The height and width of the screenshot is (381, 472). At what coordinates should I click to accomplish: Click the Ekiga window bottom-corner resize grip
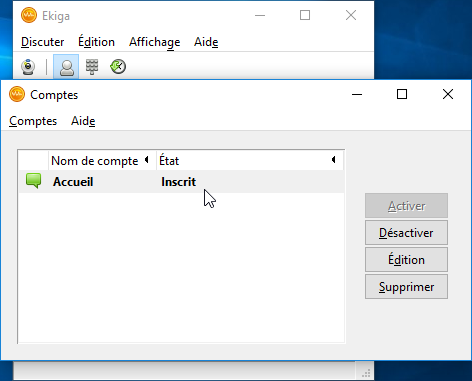click(x=366, y=373)
